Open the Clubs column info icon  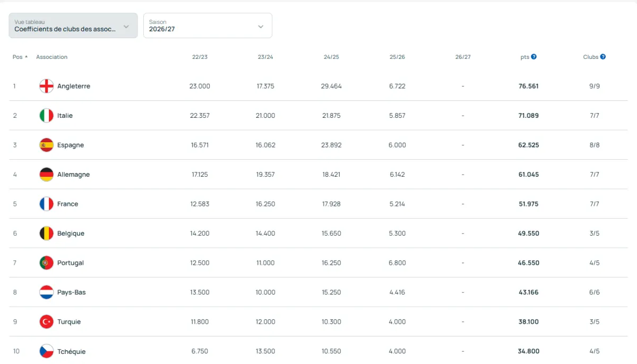tap(603, 57)
